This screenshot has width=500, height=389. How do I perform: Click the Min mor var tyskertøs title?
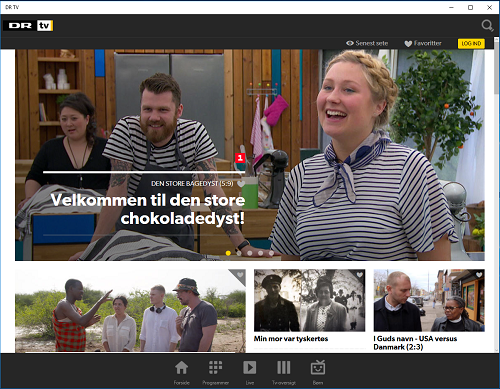click(x=291, y=339)
